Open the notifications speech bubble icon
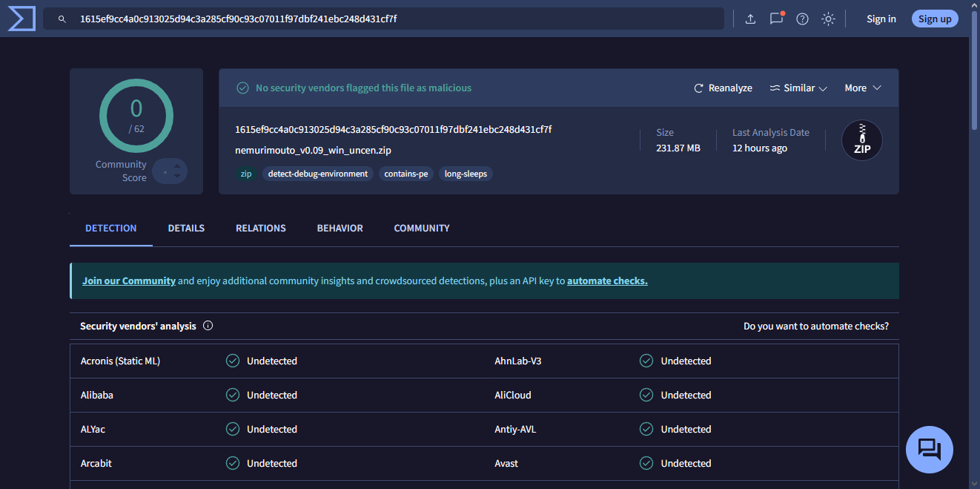This screenshot has height=489, width=980. click(776, 19)
